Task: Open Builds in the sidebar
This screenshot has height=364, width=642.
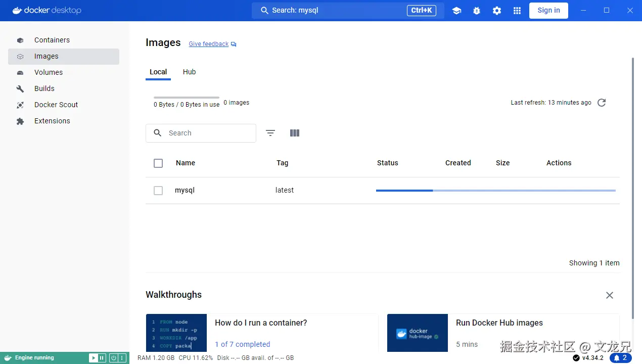Action: [x=64, y=88]
